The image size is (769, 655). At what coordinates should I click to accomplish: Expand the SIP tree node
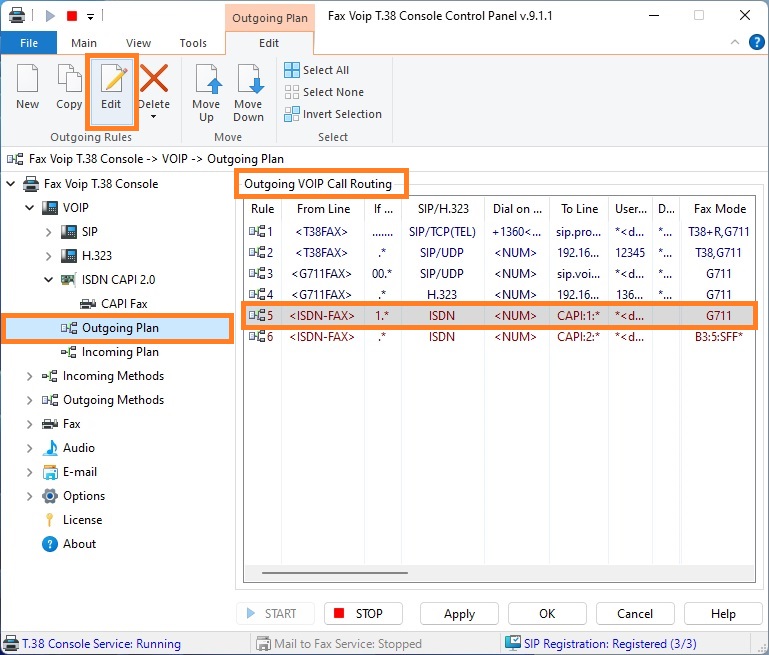pyautogui.click(x=49, y=232)
